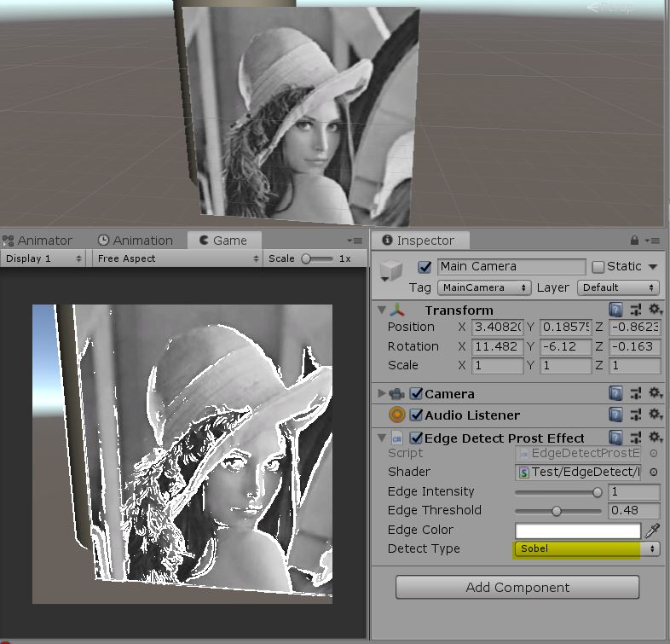
Task: Disable the Camera component checkbox
Action: (416, 393)
